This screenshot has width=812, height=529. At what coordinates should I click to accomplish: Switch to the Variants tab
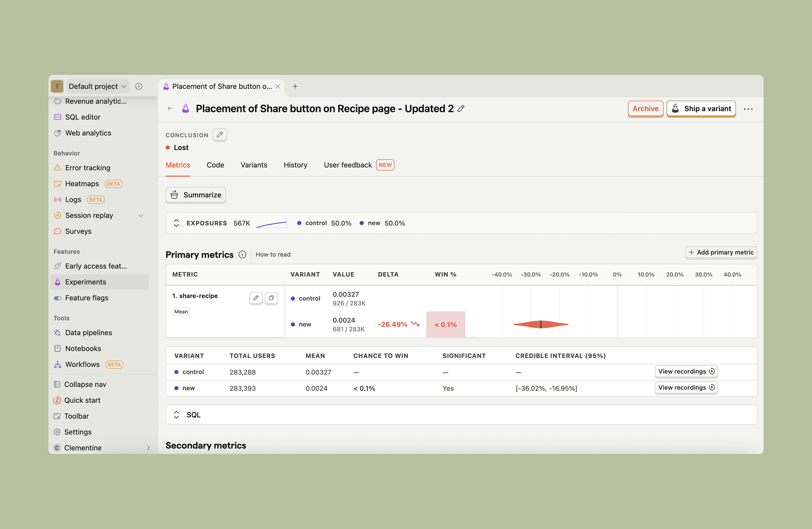(254, 165)
